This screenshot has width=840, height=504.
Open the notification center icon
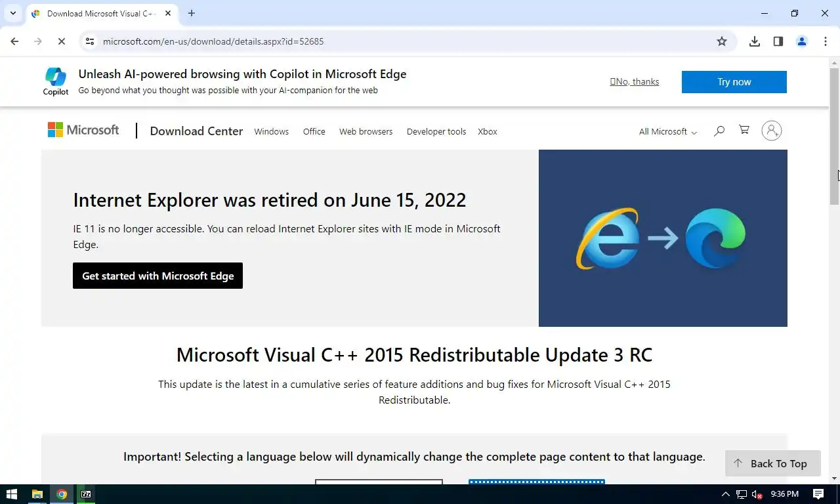[x=818, y=494]
